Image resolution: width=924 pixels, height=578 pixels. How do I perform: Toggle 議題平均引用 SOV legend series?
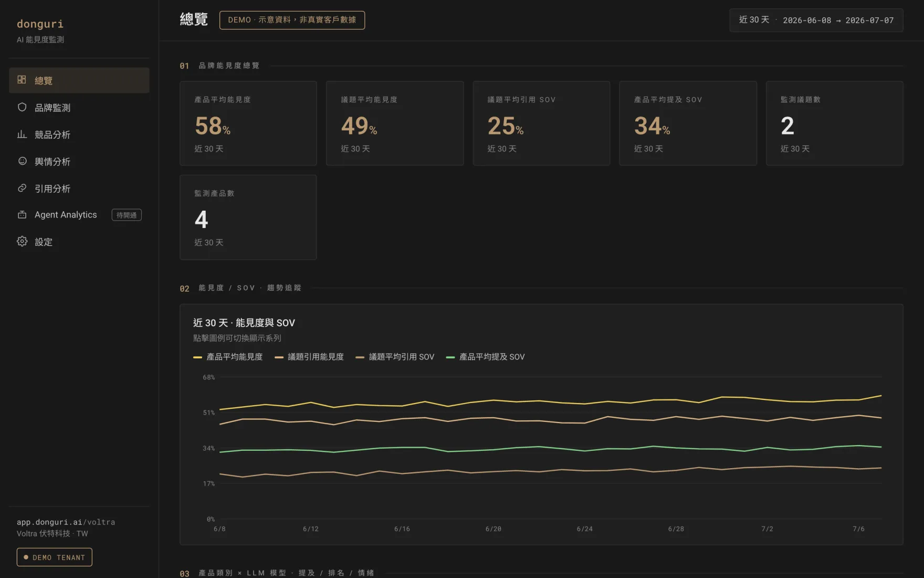(x=395, y=357)
